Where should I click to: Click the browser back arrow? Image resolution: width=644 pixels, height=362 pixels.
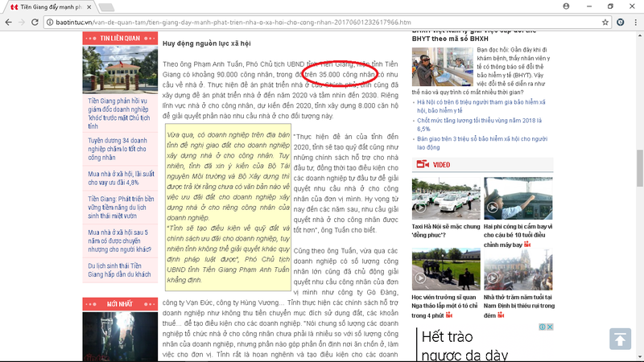coord(9,23)
